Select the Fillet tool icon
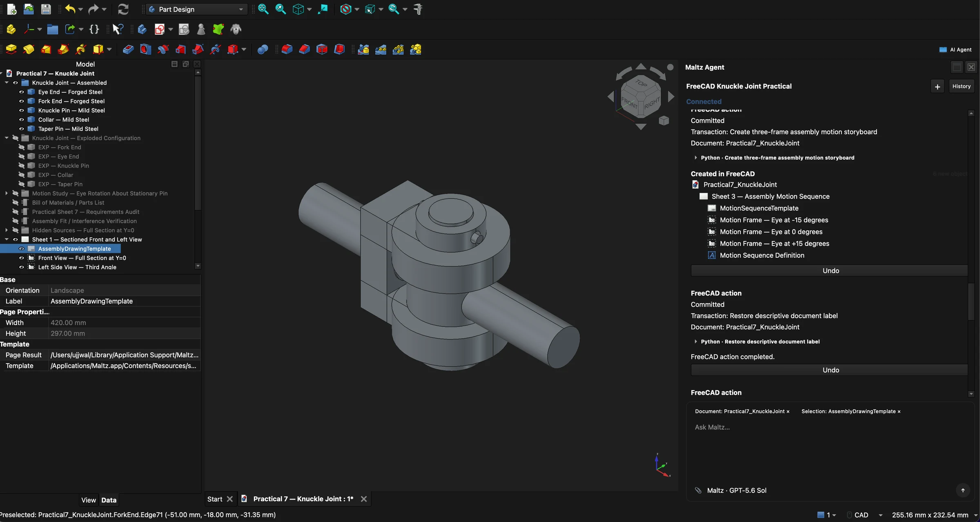 pos(287,49)
